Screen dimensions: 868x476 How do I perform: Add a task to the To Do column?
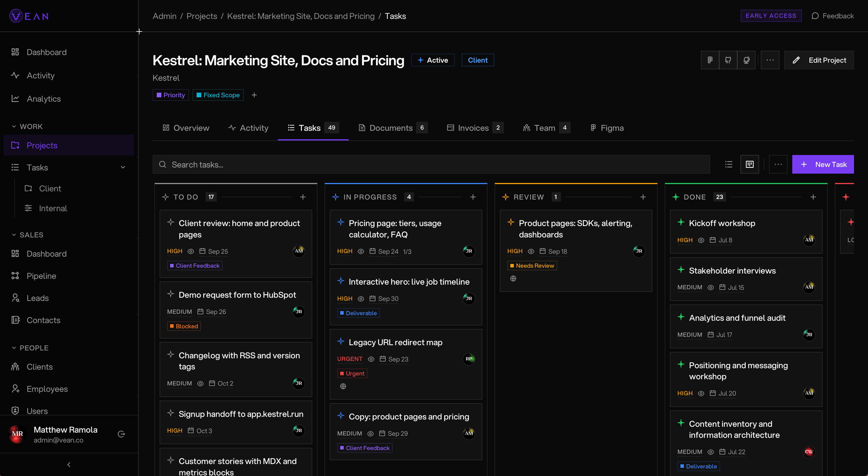(x=303, y=197)
